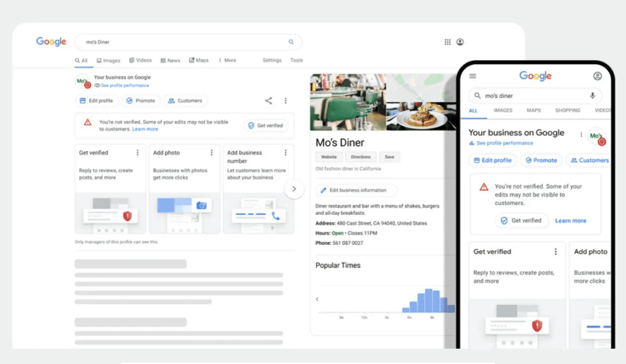This screenshot has width=626, height=364.
Task: Click the Get verified button in the warning banner
Action: click(x=265, y=125)
